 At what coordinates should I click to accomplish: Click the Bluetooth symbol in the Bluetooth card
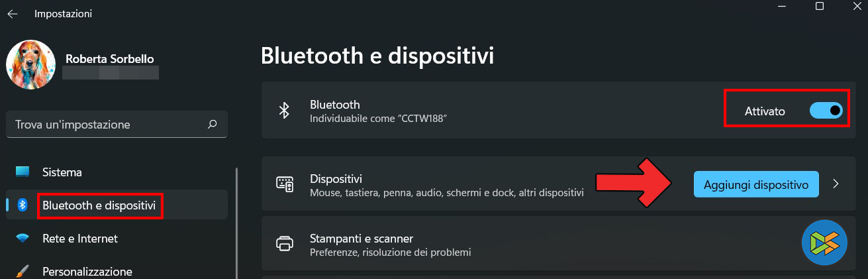[285, 111]
